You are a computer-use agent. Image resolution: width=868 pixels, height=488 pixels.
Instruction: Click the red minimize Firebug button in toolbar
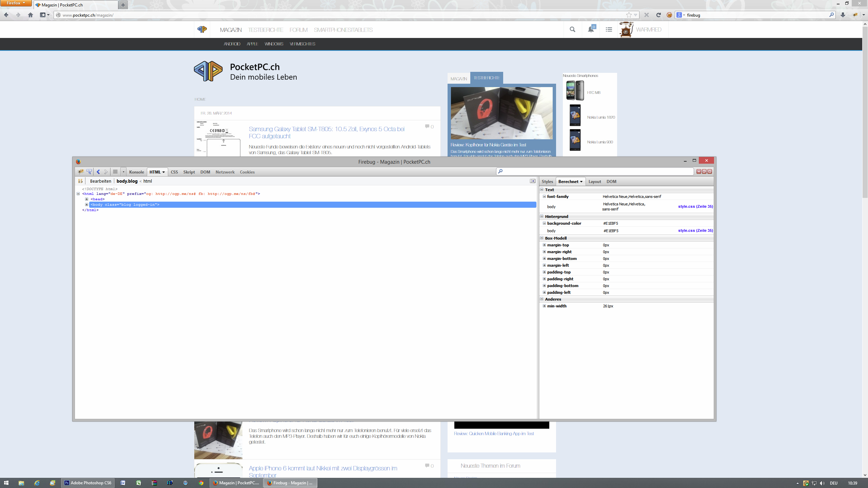[699, 171]
